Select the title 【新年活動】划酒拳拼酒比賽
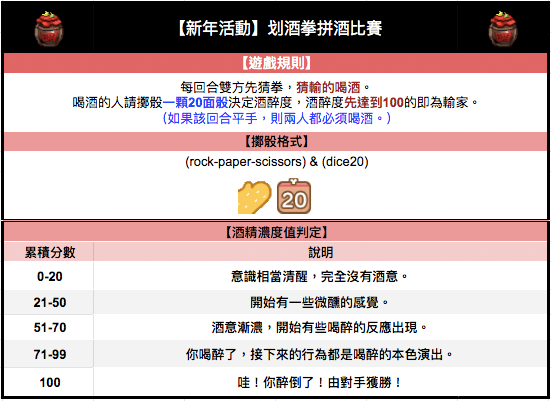This screenshot has width=551, height=401. coord(278,28)
